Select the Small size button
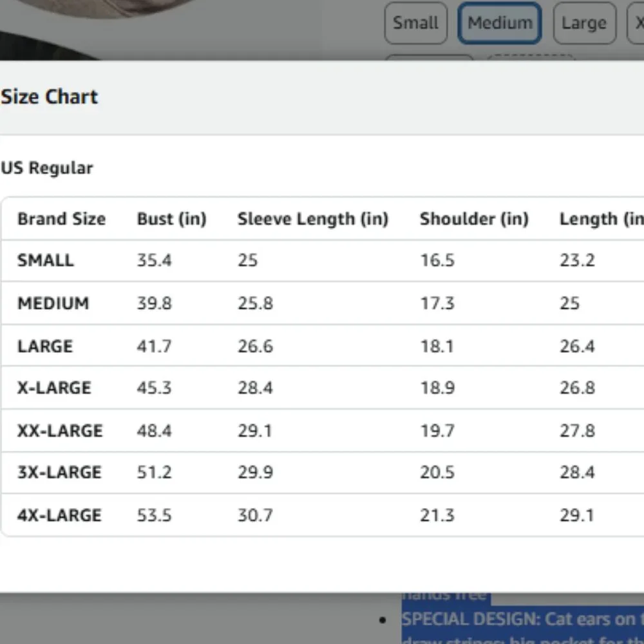This screenshot has height=644, width=644. pyautogui.click(x=415, y=23)
